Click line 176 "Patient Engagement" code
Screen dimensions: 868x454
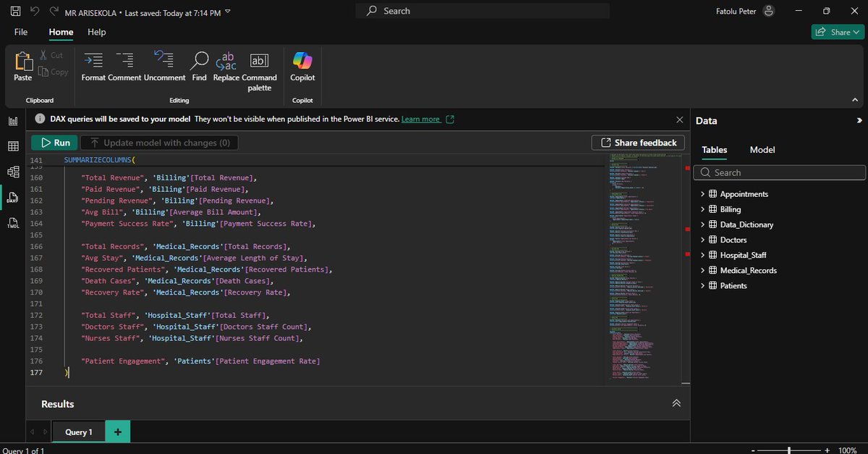click(200, 361)
